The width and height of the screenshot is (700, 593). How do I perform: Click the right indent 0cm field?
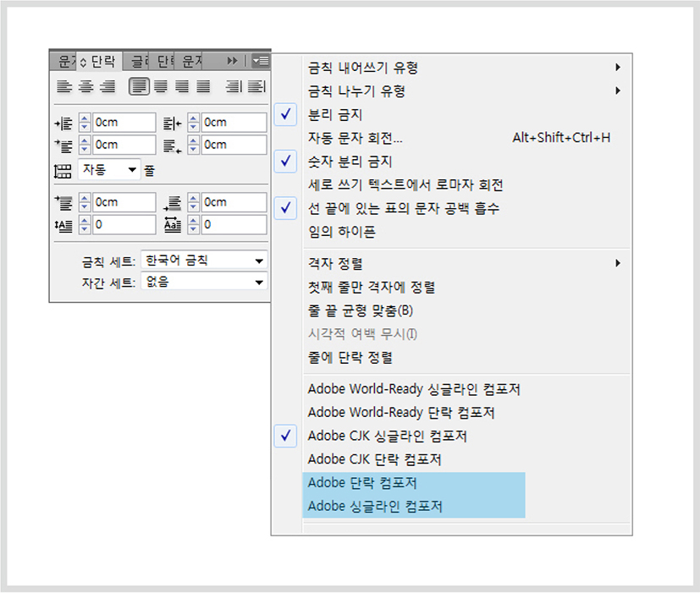pos(234,123)
